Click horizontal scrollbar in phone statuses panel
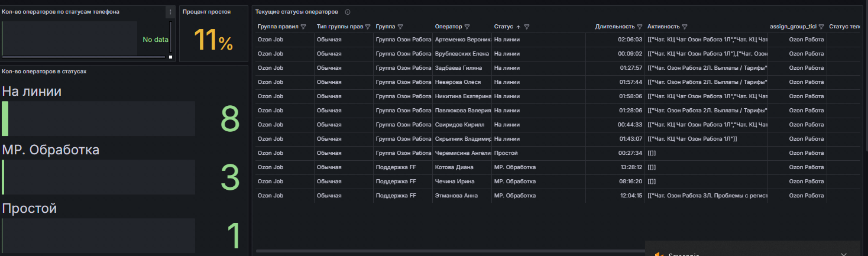 (83, 57)
